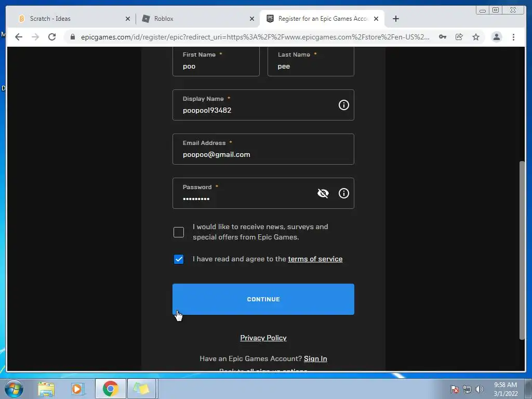The height and width of the screenshot is (399, 532).
Task: Click the Last Name field
Action: tap(311, 61)
